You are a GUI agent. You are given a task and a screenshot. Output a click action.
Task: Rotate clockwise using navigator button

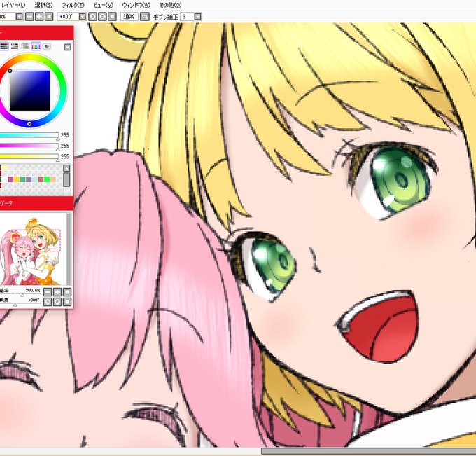[57, 302]
